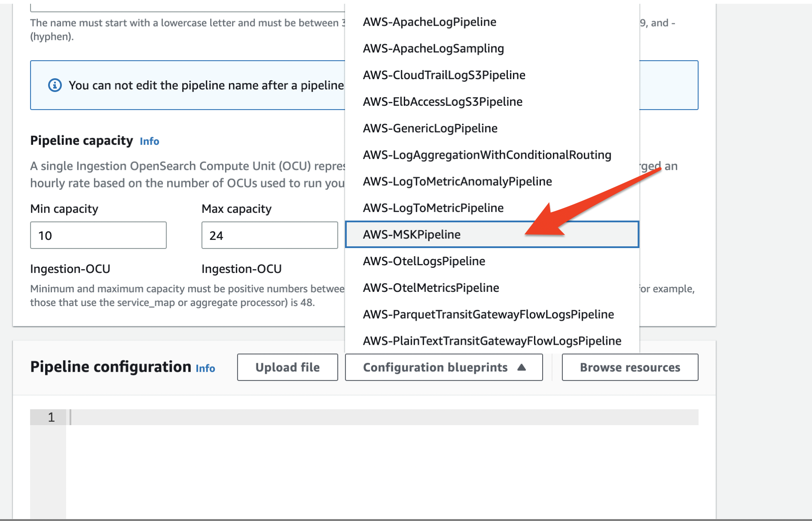
Task: Choose AWS-ParquetTransitGatewayFlowLogsPipeline blueprint
Action: tap(492, 315)
